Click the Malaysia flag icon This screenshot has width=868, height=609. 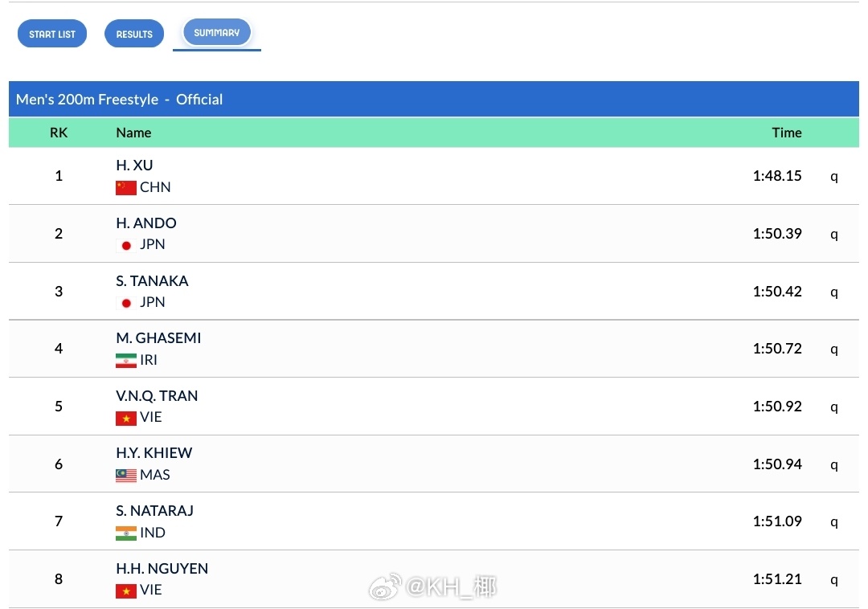(x=125, y=476)
